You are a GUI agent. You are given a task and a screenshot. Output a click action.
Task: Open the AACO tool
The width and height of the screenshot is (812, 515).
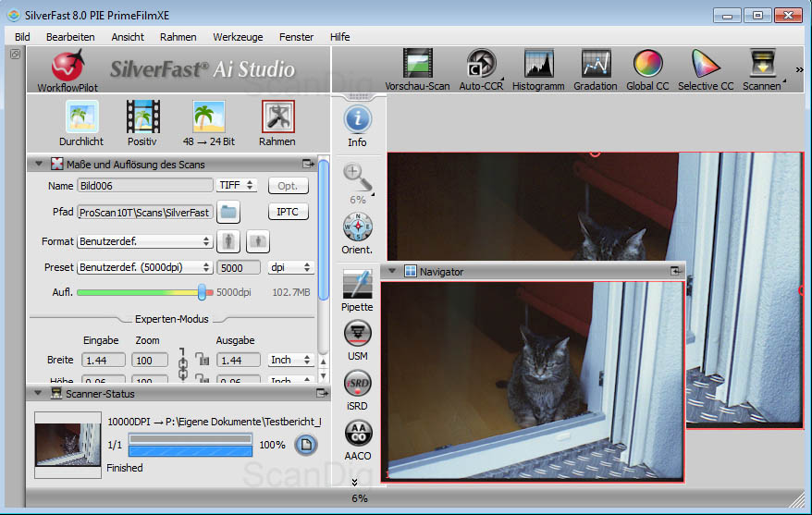(358, 440)
